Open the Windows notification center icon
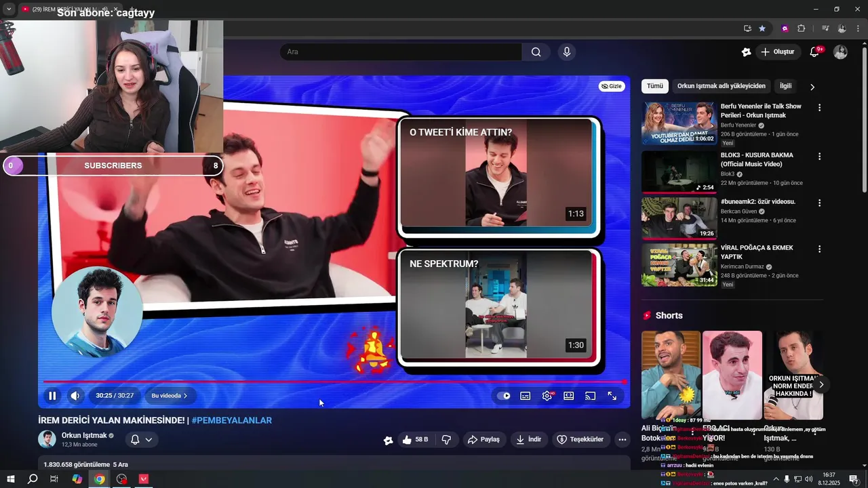This screenshot has height=488, width=868. coord(854,479)
